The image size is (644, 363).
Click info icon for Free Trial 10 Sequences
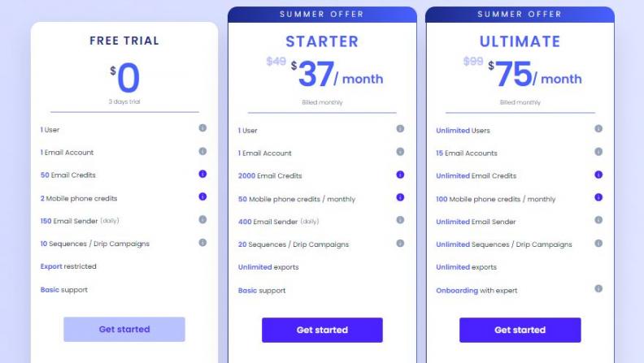point(202,242)
